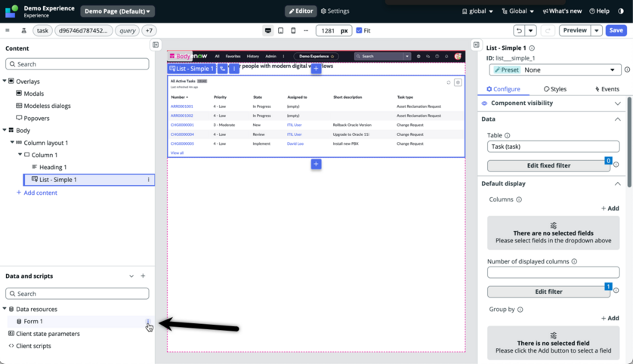This screenshot has height=364, width=633.
Task: Select the tablet viewport icon
Action: tap(280, 31)
